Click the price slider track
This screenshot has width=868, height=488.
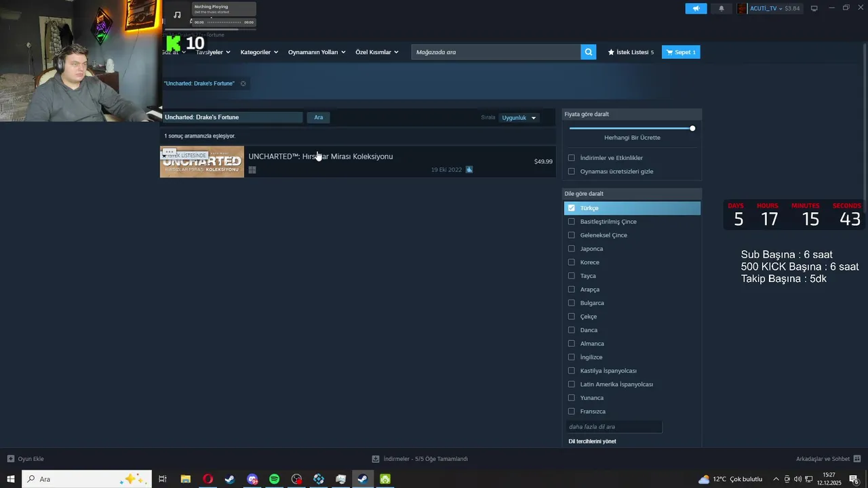pos(631,128)
